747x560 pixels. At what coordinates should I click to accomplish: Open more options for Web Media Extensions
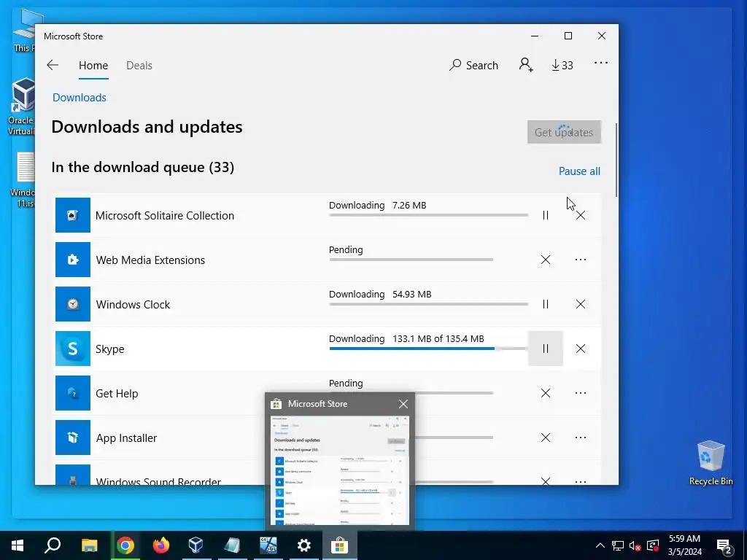coord(580,260)
